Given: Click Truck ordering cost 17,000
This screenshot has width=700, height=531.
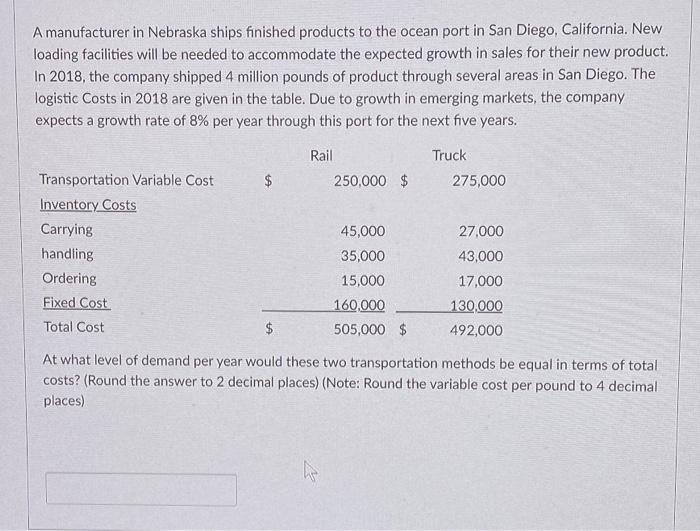Looking at the screenshot, I should click(481, 281).
